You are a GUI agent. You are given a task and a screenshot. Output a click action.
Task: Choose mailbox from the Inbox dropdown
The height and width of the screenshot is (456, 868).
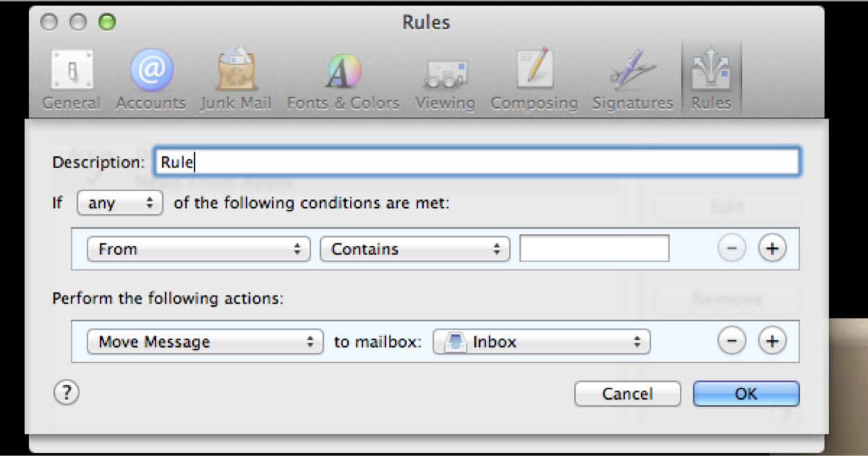(x=542, y=341)
